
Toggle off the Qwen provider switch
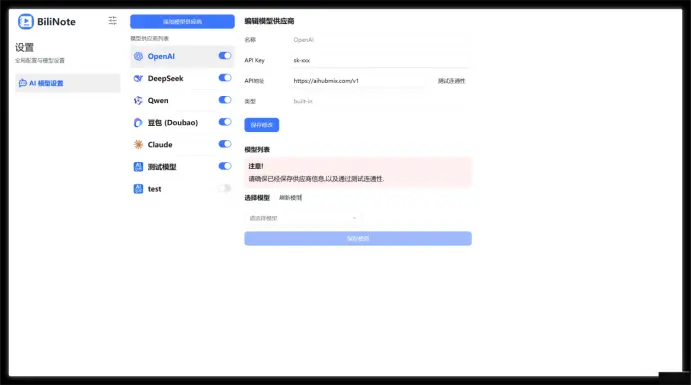(225, 100)
